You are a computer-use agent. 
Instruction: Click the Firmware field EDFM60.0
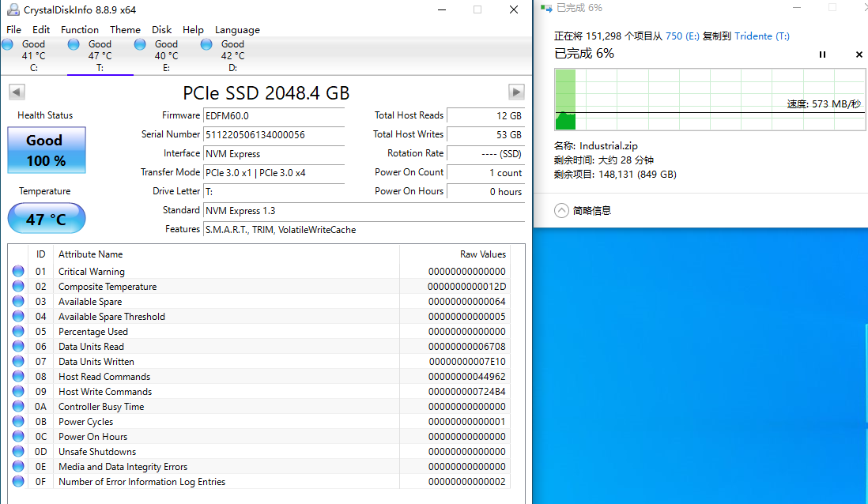(274, 115)
